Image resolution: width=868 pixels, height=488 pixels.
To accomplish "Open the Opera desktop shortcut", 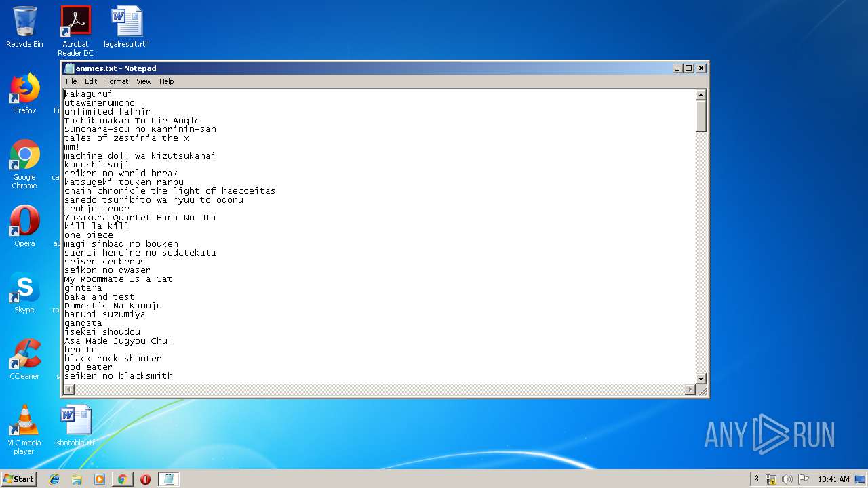I will coord(24,226).
